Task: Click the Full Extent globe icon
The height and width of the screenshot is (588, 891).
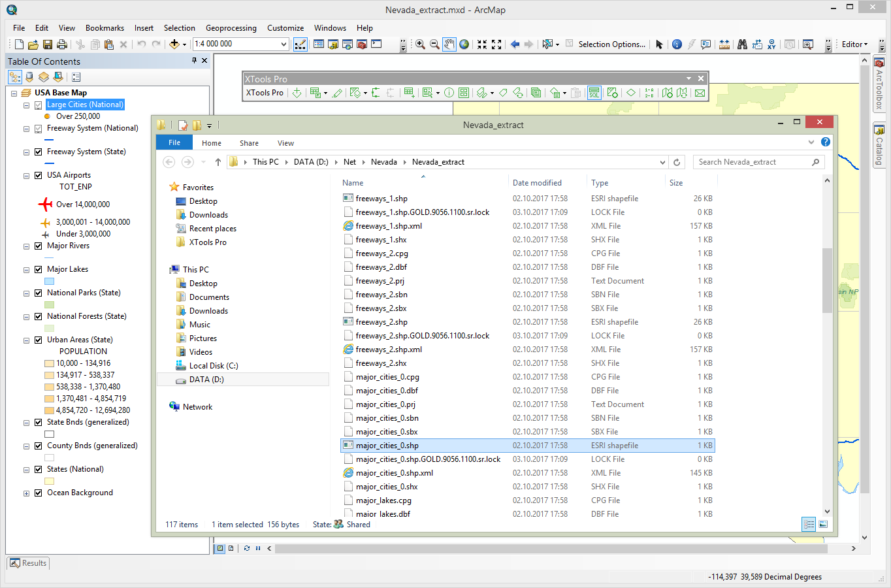Action: [464, 44]
